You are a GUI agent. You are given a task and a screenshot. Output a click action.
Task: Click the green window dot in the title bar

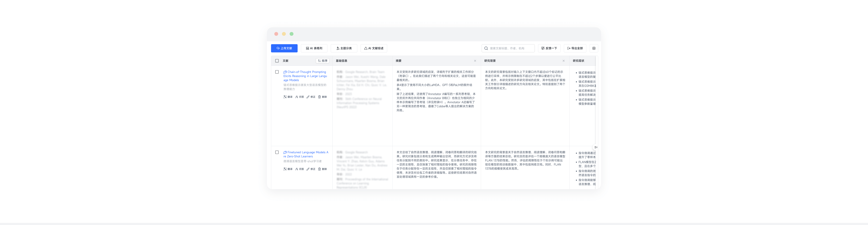[291, 34]
